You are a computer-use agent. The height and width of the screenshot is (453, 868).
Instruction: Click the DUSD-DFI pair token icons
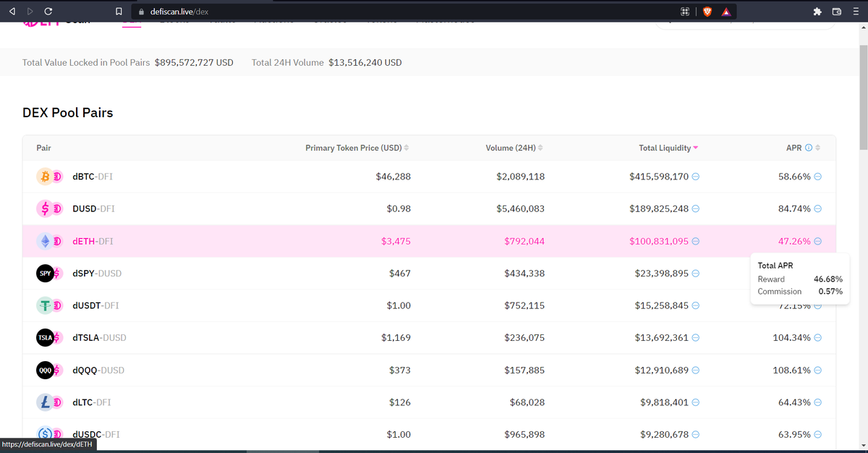click(x=50, y=208)
